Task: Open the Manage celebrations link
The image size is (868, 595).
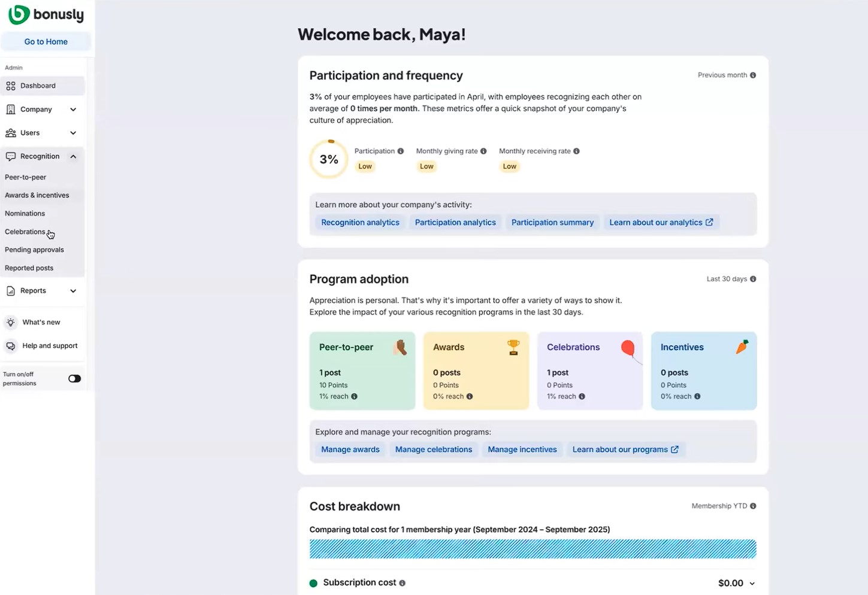Action: [x=433, y=449]
